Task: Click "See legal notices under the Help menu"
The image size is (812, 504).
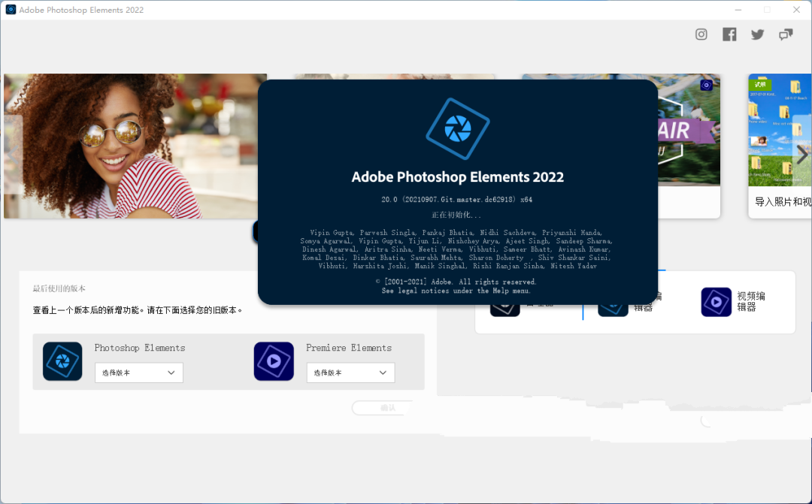Action: (x=456, y=290)
